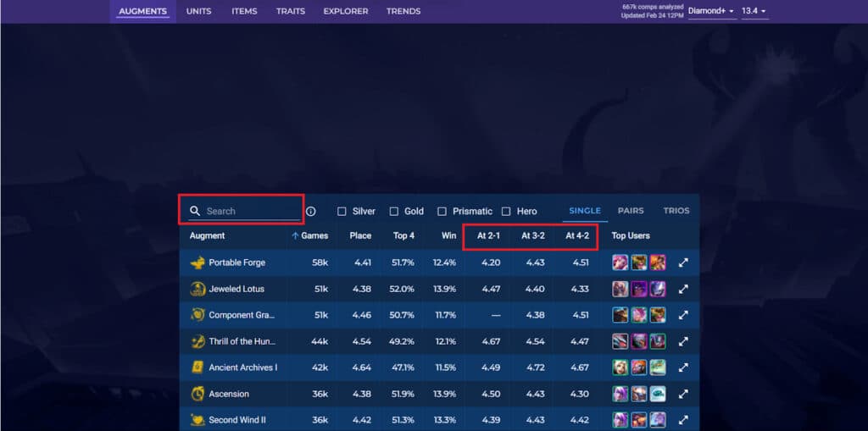Image resolution: width=868 pixels, height=431 pixels.
Task: Click the Second Wind II augment icon
Action: click(x=198, y=420)
